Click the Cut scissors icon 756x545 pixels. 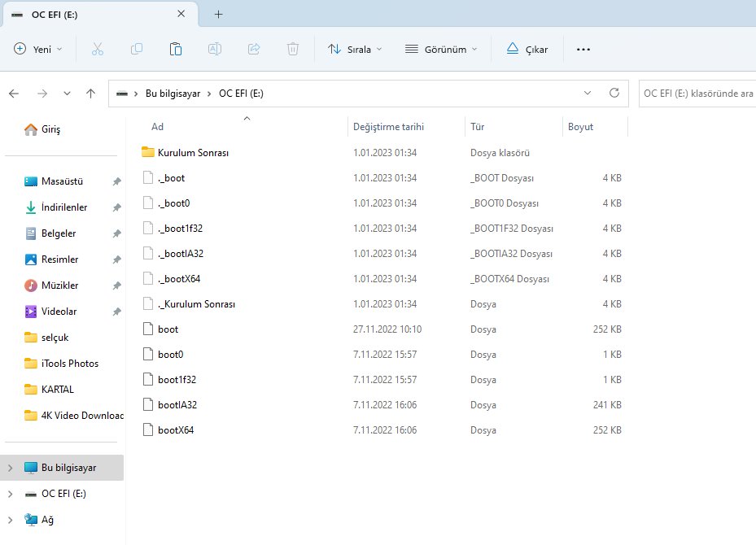[x=98, y=49]
